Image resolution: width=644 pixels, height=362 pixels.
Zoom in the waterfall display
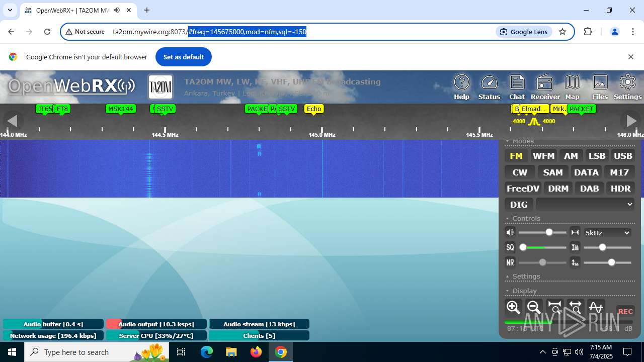tap(513, 307)
